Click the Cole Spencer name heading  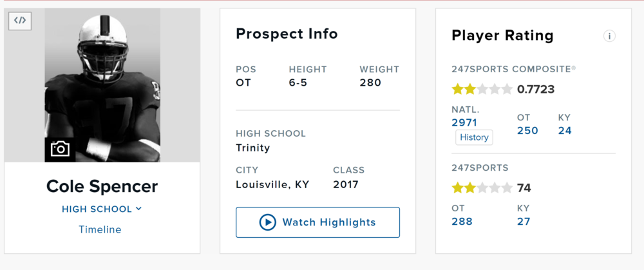[x=102, y=187]
